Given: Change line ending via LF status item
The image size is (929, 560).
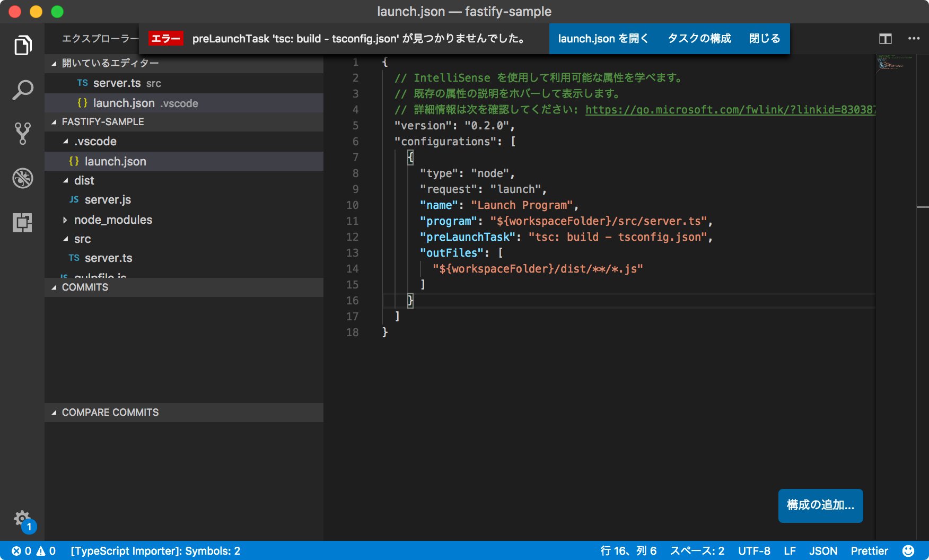Looking at the screenshot, I should (x=790, y=551).
